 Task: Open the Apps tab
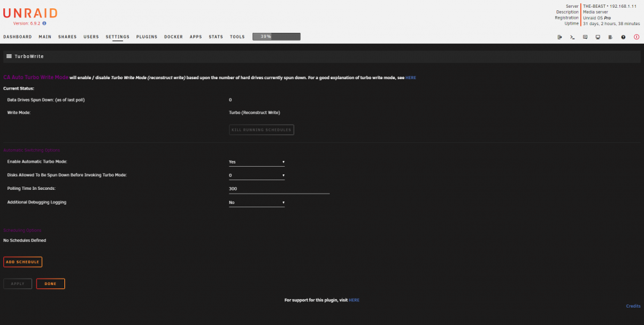click(196, 37)
